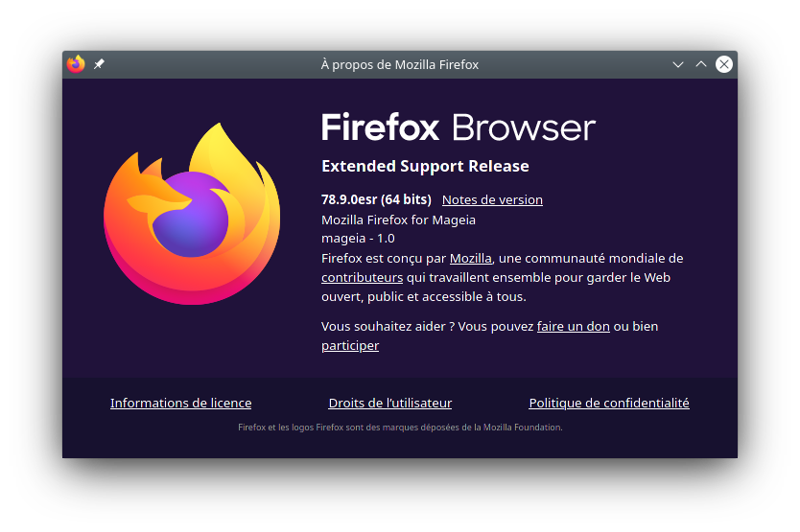Open Politique de confidentialité link
The height and width of the screenshot is (532, 800).
point(609,403)
